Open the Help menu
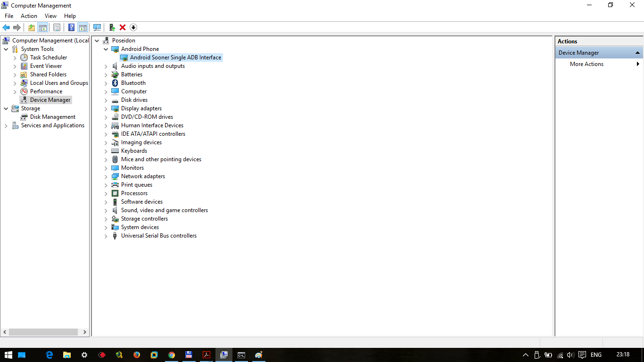The width and height of the screenshot is (644, 362). point(70,16)
